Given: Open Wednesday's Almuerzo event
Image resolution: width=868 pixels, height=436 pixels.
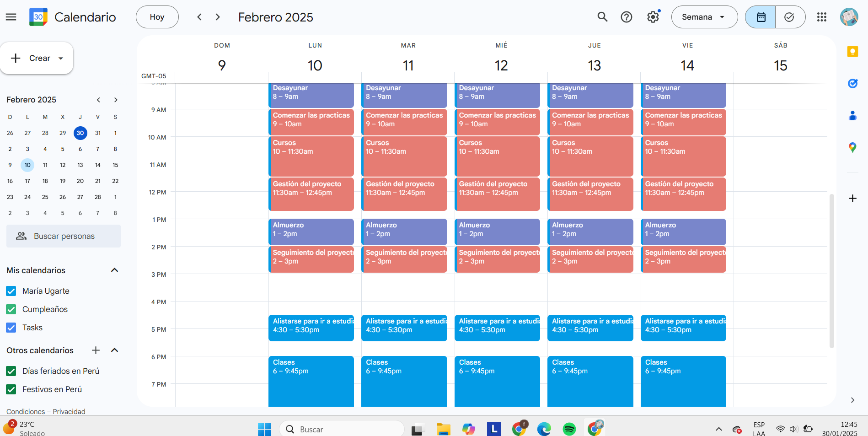Looking at the screenshot, I should coord(497,231).
